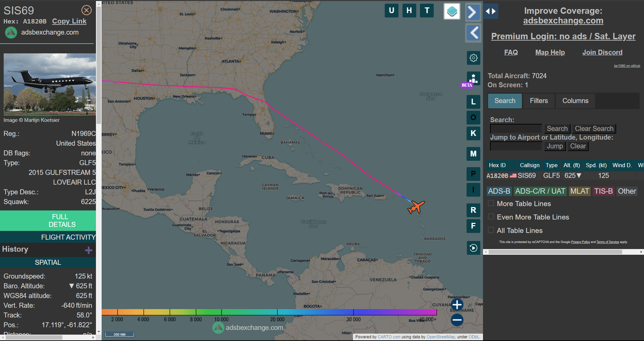Image resolution: width=644 pixels, height=341 pixels.
Task: Focus the Search text input field
Action: 516,129
